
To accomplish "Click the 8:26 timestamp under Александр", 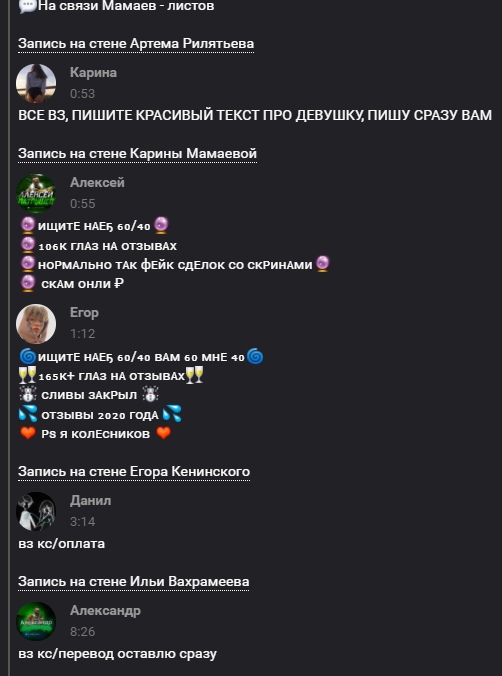I will click(82, 632).
